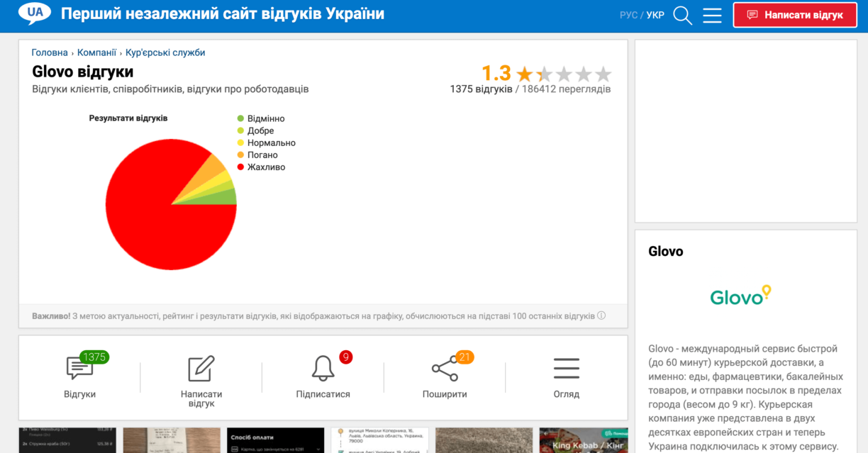This screenshot has width=868, height=453.
Task: Open the hamburger menu in header
Action: [x=712, y=15]
